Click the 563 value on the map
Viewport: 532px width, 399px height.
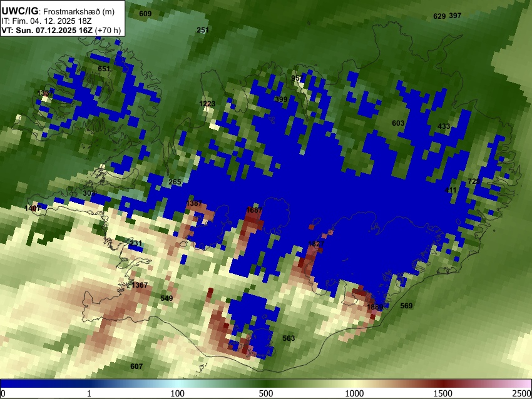click(x=289, y=338)
